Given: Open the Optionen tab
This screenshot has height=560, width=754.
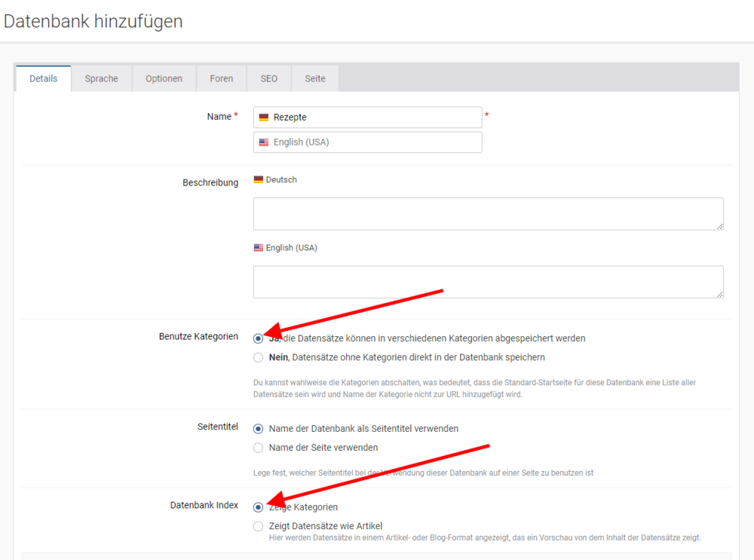Looking at the screenshot, I should 164,78.
